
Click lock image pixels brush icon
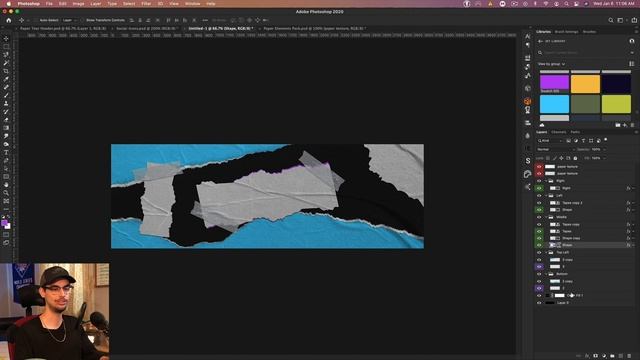(555, 158)
